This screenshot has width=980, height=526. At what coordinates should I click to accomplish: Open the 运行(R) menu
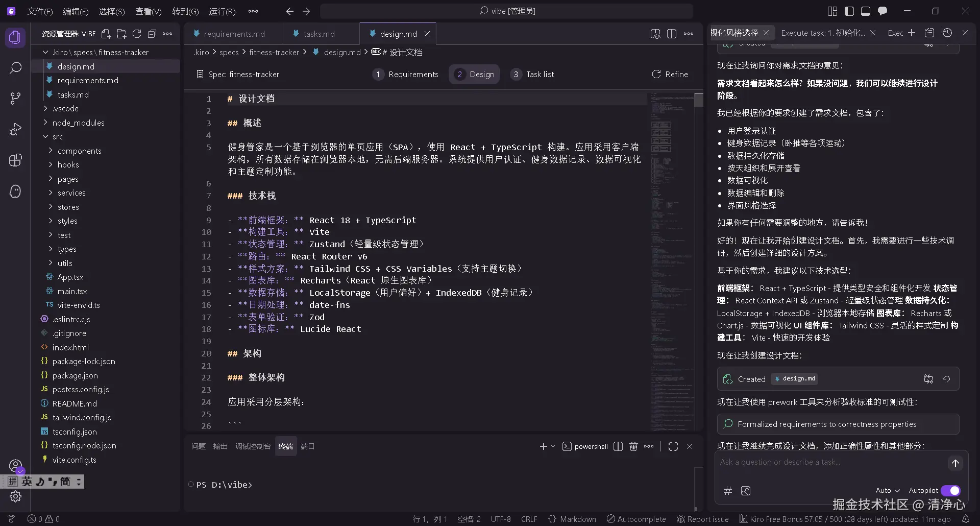(x=222, y=11)
